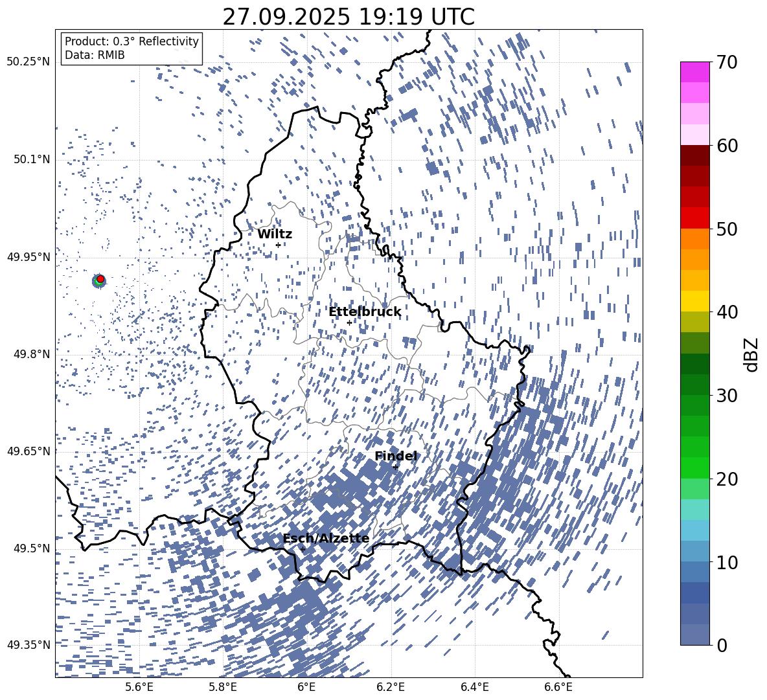Click the colorbar tick label 60
Viewport: 767px width, 700px height.
[x=727, y=146]
